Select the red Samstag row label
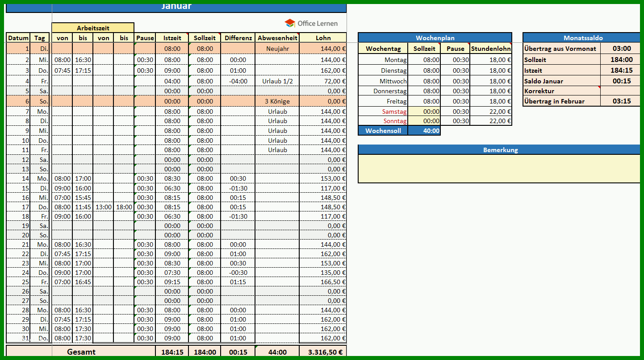 tap(383, 112)
